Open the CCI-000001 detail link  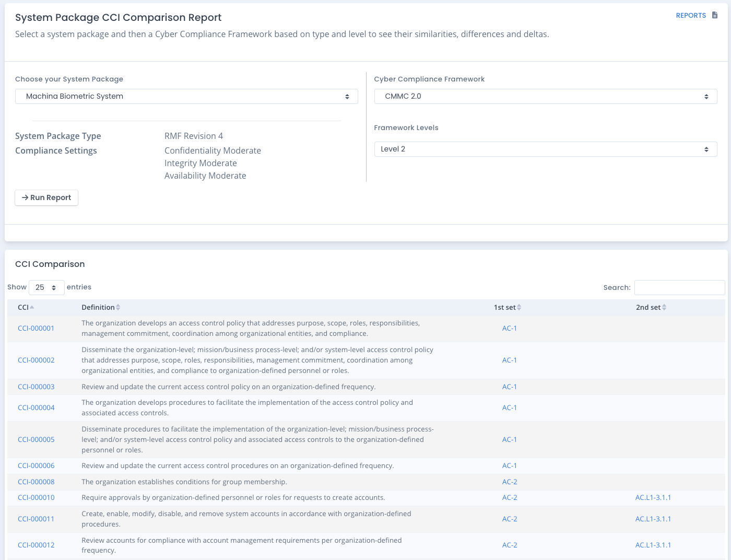(x=36, y=328)
